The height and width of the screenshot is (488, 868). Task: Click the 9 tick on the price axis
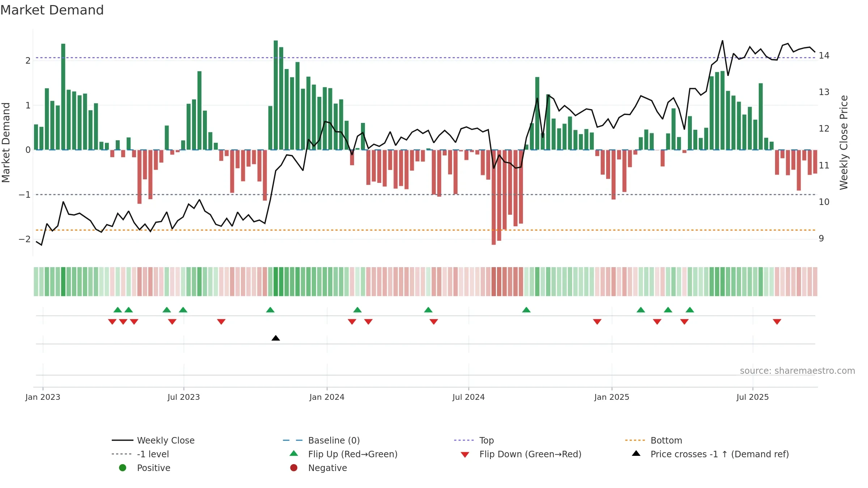point(821,239)
